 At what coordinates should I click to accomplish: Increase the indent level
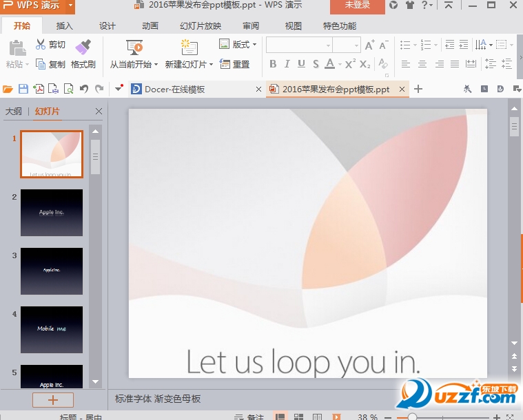464,45
